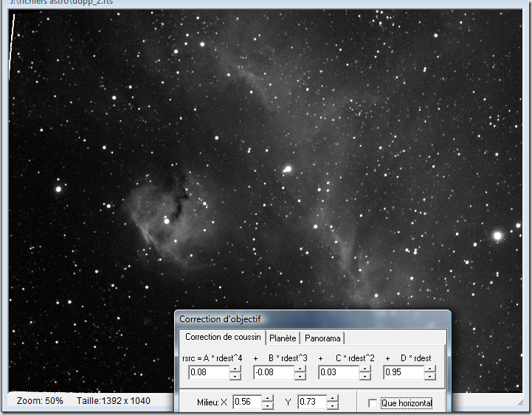The width and height of the screenshot is (532, 415).
Task: Increase coefficient B with up arrow
Action: click(300, 369)
